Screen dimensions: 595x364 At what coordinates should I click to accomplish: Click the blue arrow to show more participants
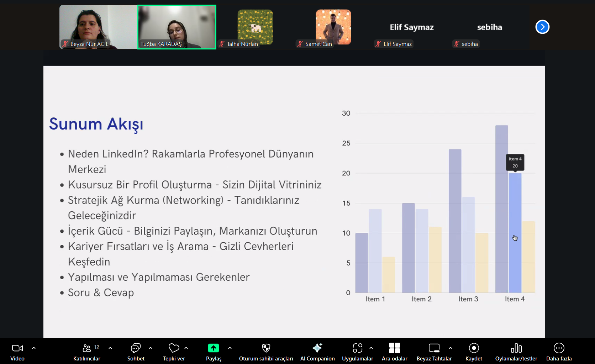tap(542, 27)
